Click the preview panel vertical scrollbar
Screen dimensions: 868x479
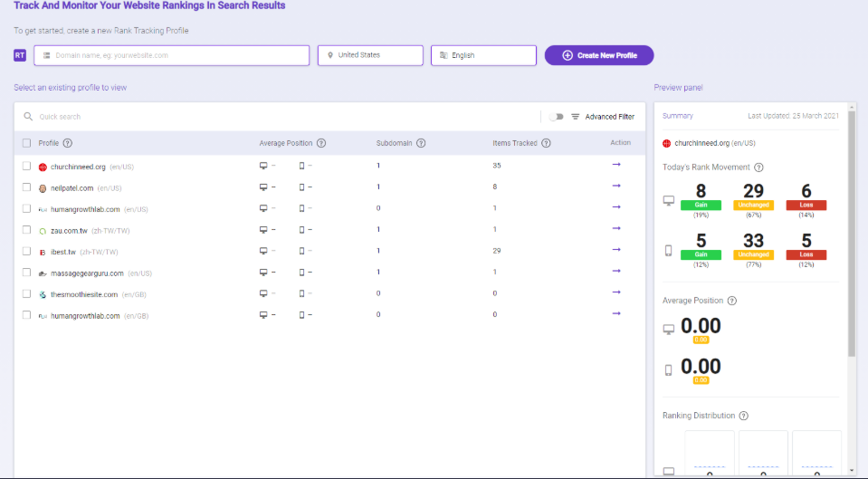(x=852, y=233)
